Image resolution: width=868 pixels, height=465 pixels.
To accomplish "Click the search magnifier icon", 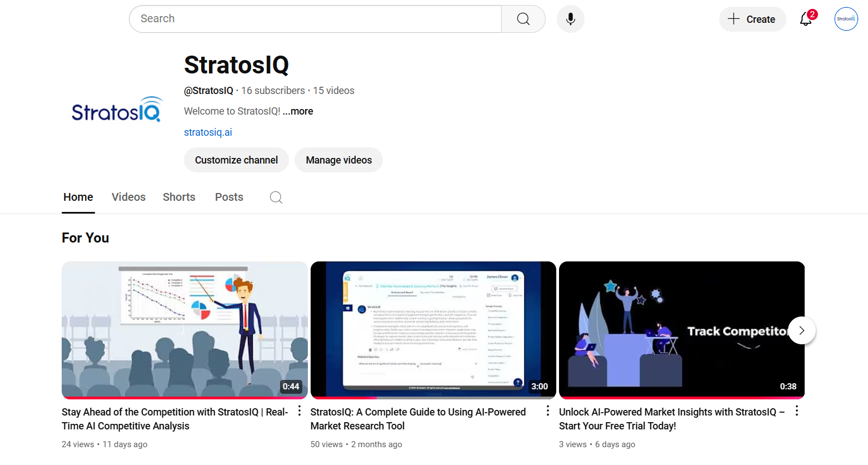I will pyautogui.click(x=523, y=18).
